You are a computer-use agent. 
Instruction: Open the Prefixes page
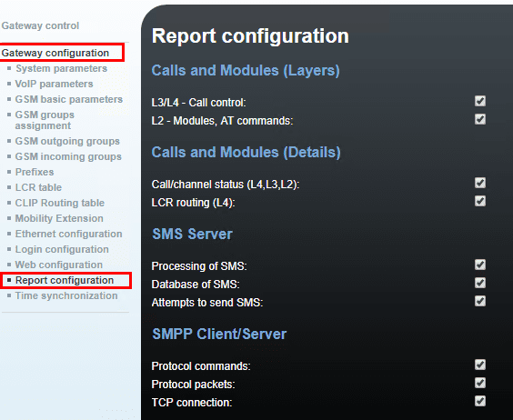[35, 172]
